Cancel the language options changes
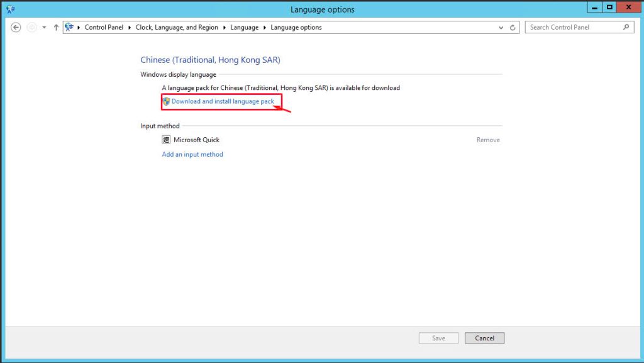 coord(484,338)
